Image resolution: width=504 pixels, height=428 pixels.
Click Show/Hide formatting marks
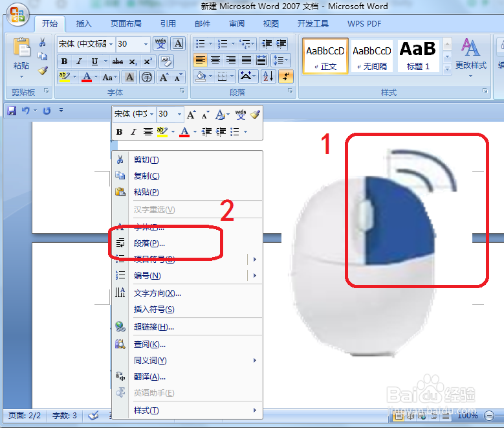[286, 77]
